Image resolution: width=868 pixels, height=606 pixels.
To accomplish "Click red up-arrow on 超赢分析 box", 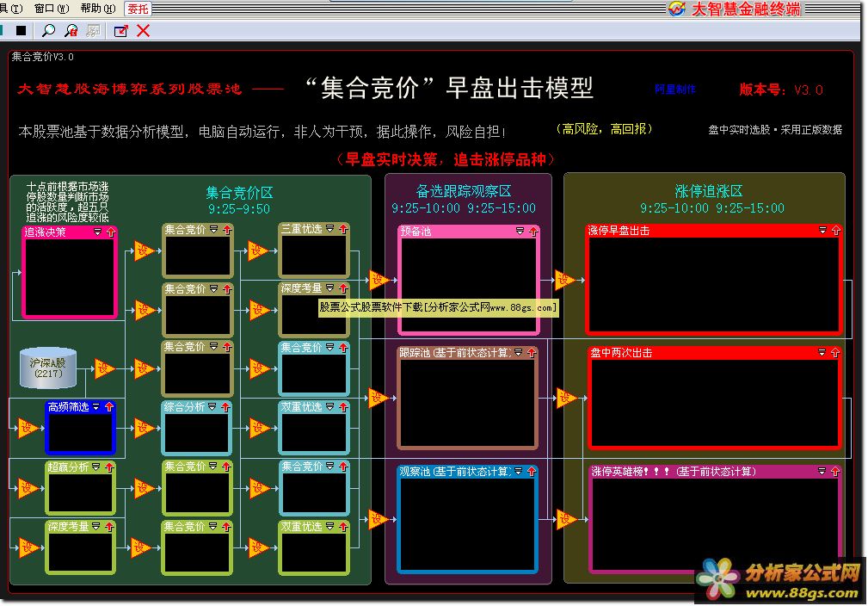I will pos(109,467).
